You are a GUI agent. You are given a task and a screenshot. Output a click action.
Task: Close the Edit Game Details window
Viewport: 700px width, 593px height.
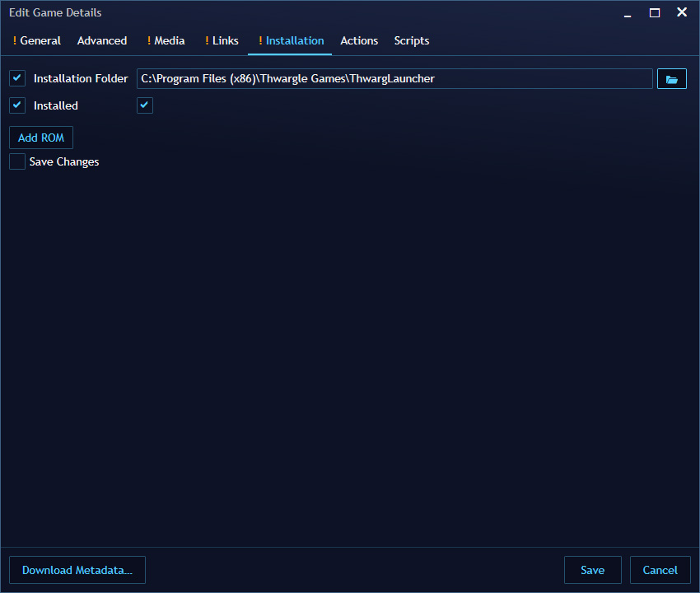(x=681, y=12)
